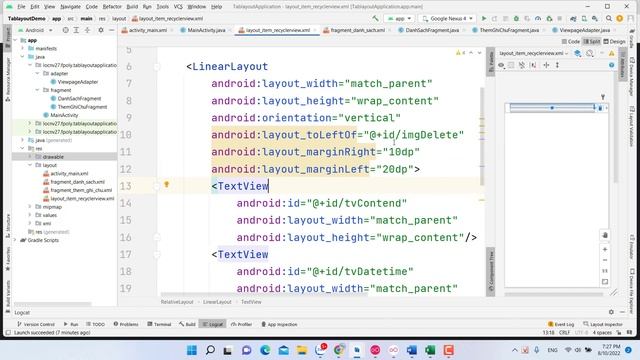Open layout_item_recyclerview.xml design file dropdown

point(534,53)
